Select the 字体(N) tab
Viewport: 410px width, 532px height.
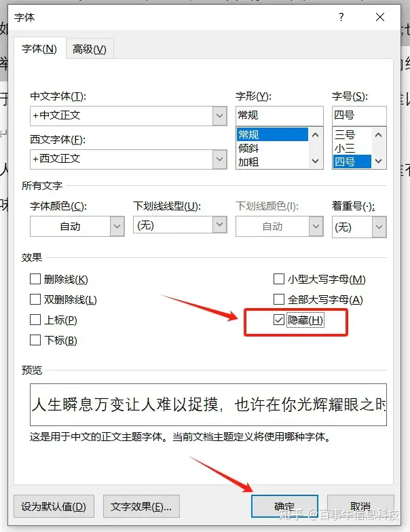[x=39, y=49]
